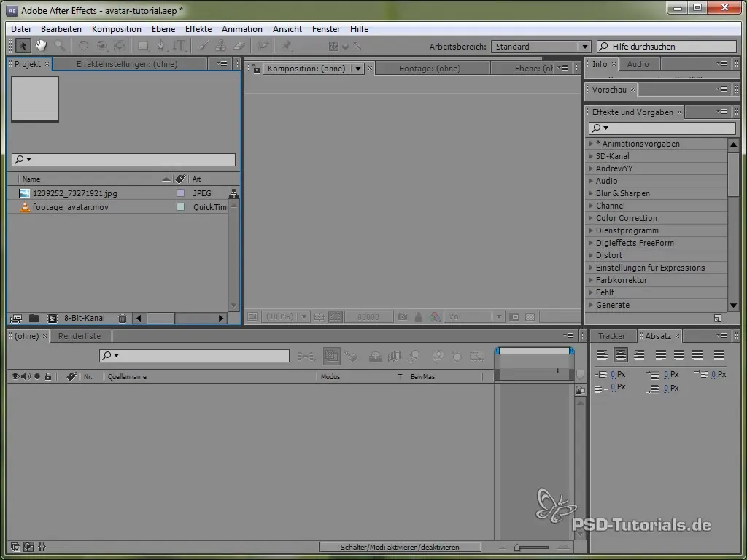Toggle Draft 3D mode in timeline
Screen dimensions: 747x560
(x=351, y=356)
